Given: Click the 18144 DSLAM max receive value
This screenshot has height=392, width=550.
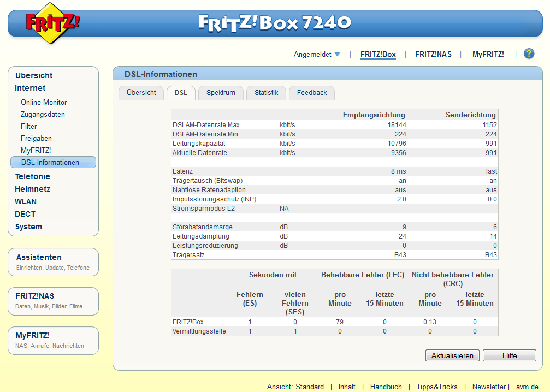Looking at the screenshot, I should (x=397, y=125).
